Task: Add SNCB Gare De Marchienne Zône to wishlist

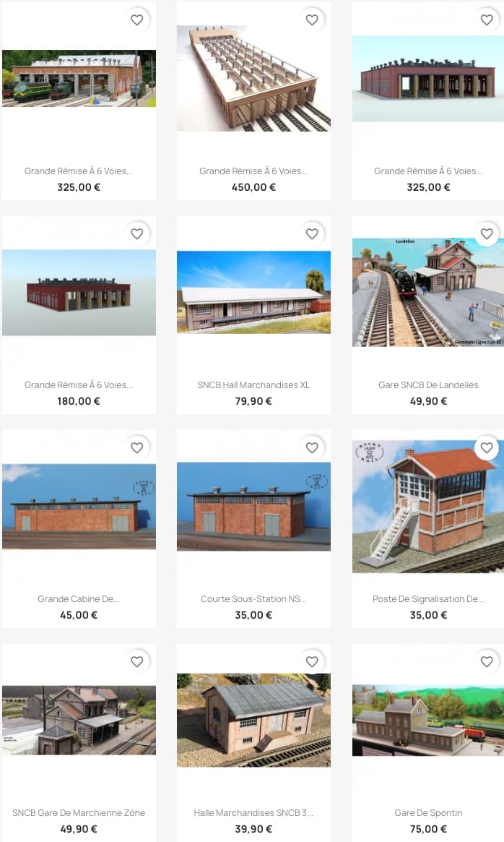Action: (x=137, y=662)
